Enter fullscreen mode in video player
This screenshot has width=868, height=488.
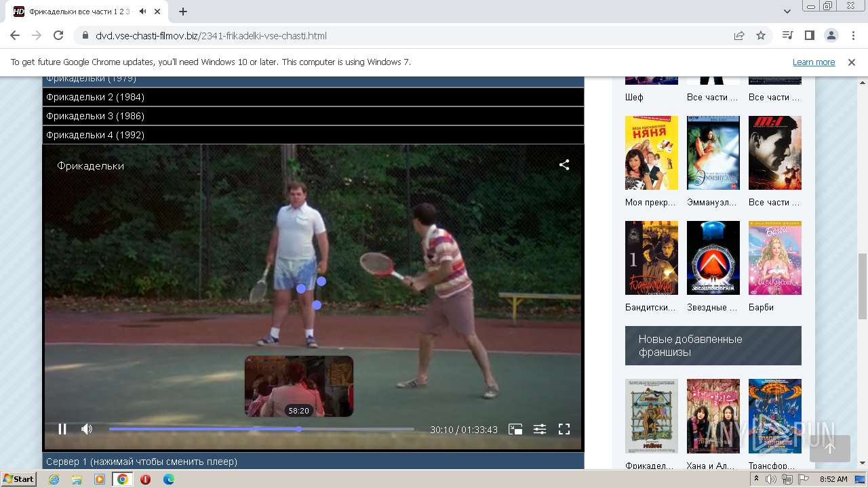564,429
